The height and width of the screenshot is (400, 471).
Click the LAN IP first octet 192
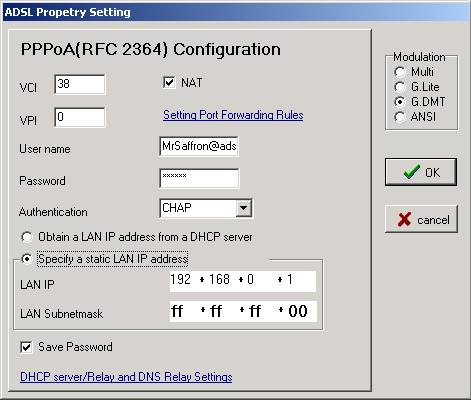pyautogui.click(x=181, y=279)
